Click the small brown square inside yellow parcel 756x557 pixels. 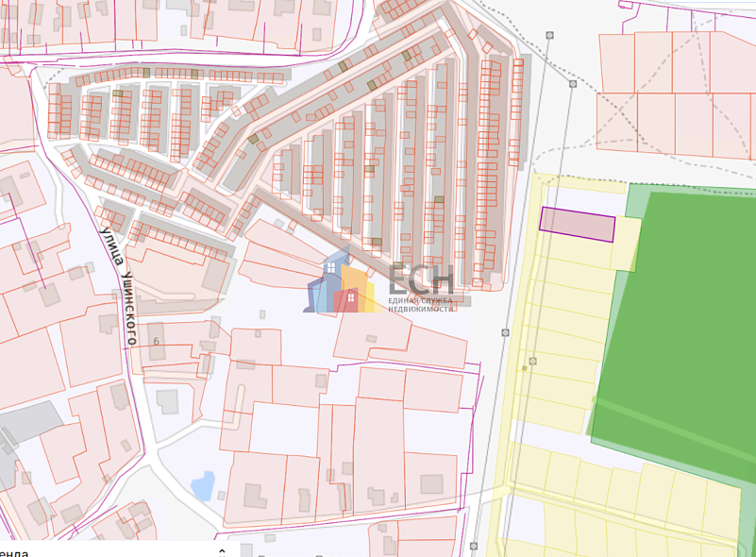tap(524, 369)
